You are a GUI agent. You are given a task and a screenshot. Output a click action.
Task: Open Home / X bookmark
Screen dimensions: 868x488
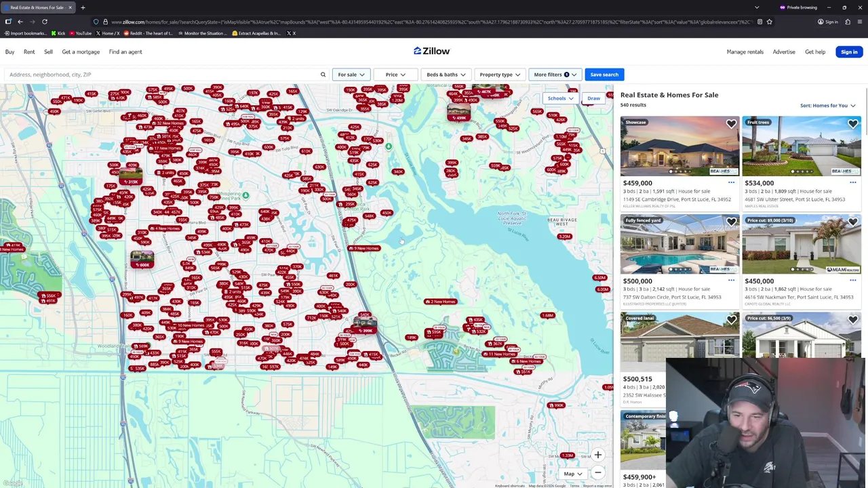click(x=108, y=33)
